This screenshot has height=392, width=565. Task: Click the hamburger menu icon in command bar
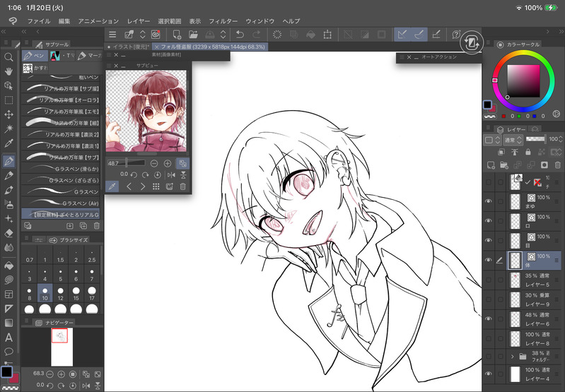click(x=112, y=35)
